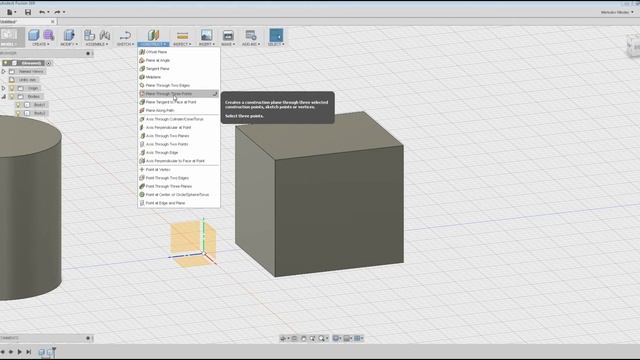Activate root component radio button
640x360 pixels.
point(49,63)
